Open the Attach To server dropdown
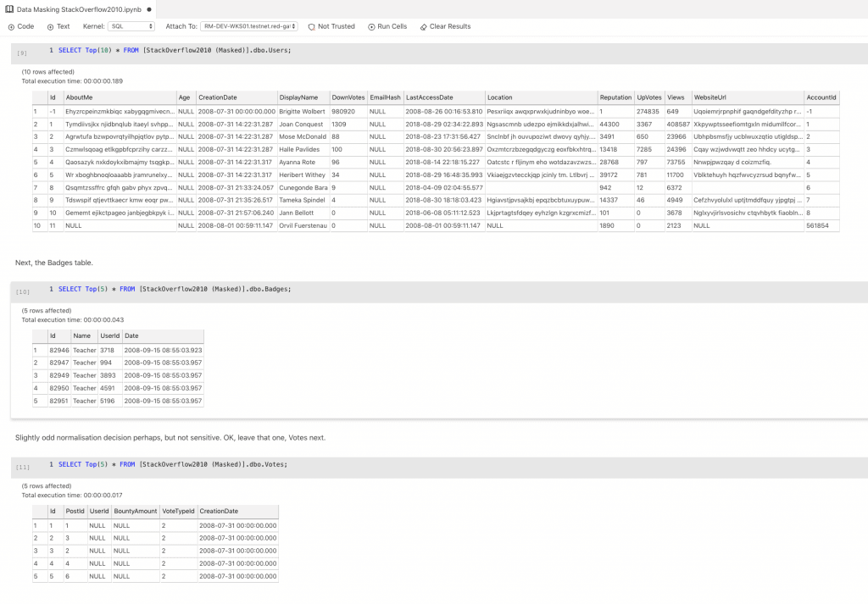This screenshot has width=868, height=604. [249, 26]
